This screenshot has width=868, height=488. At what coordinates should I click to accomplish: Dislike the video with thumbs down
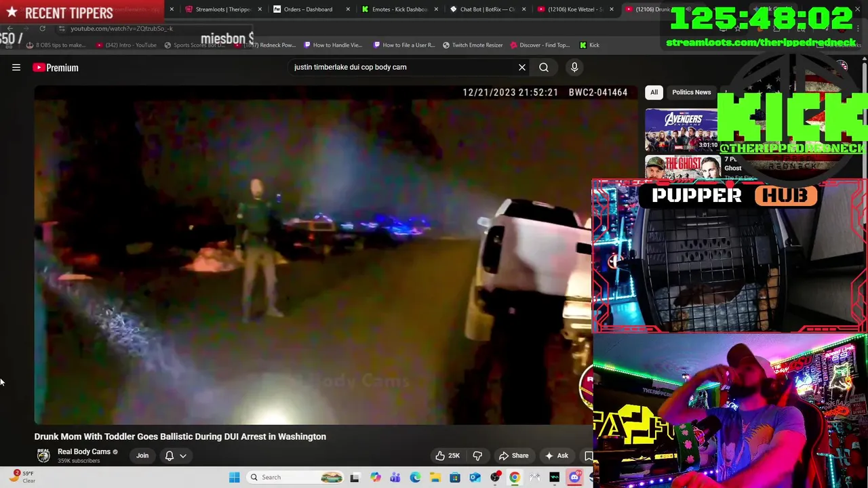[x=477, y=455]
